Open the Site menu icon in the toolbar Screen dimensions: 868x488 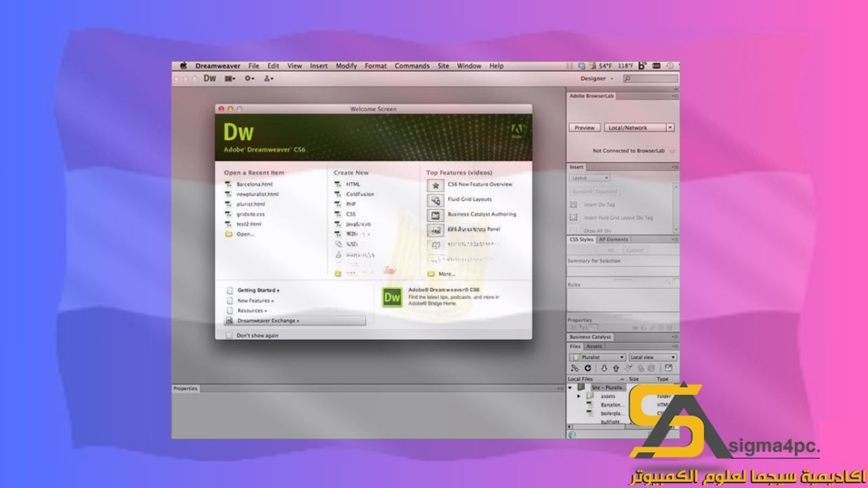click(269, 79)
